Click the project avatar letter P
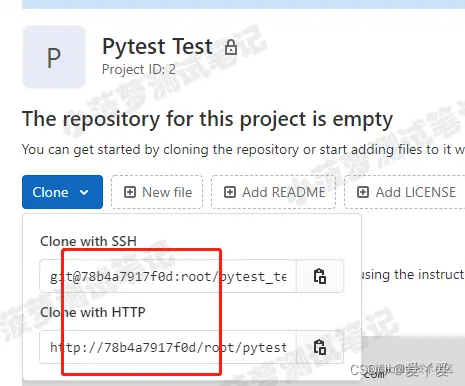465x386 pixels. pos(54,57)
